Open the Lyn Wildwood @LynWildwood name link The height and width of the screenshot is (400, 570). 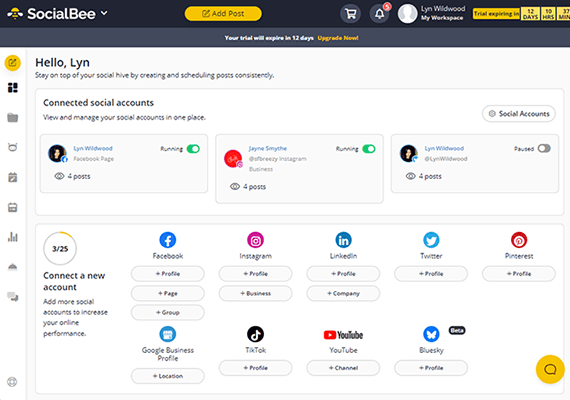click(444, 148)
